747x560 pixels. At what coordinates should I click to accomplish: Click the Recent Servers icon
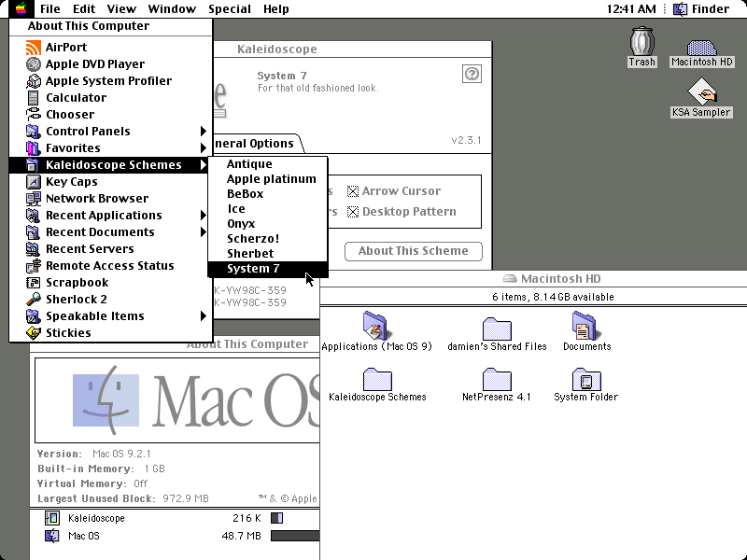33,249
